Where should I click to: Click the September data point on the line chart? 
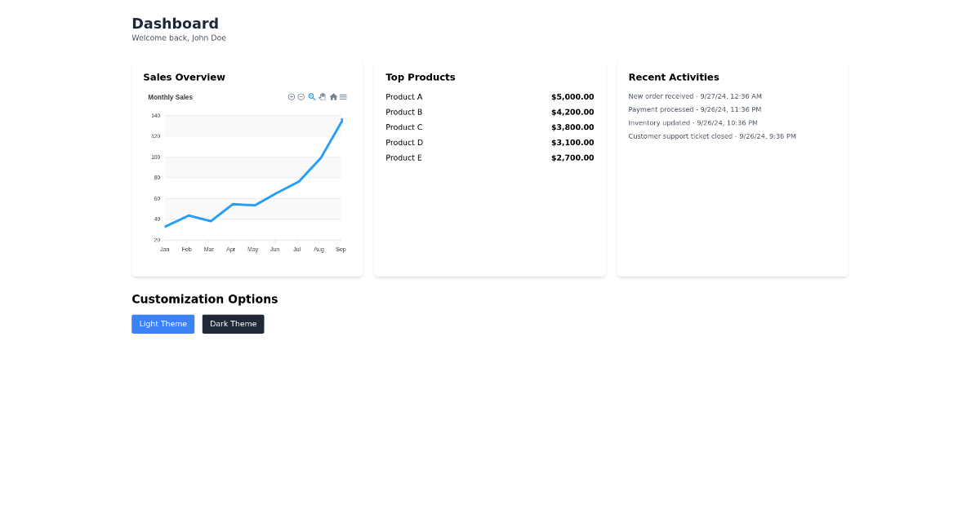[341, 118]
